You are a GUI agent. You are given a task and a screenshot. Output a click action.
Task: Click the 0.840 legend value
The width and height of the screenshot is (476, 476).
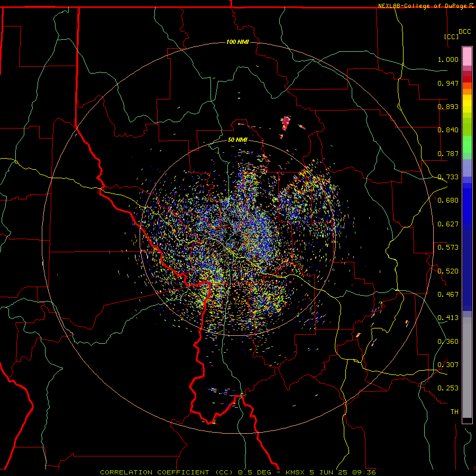(x=448, y=130)
